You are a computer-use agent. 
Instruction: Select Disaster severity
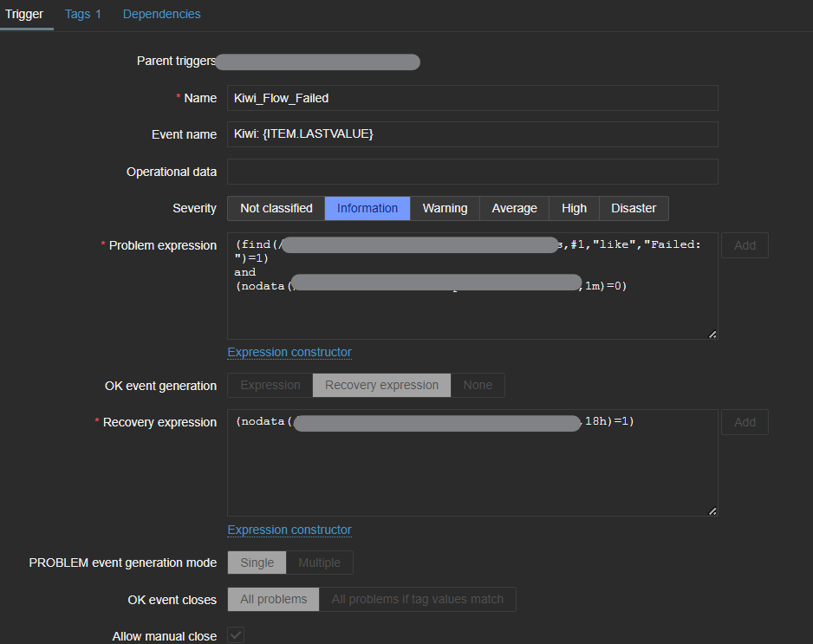[x=634, y=208]
